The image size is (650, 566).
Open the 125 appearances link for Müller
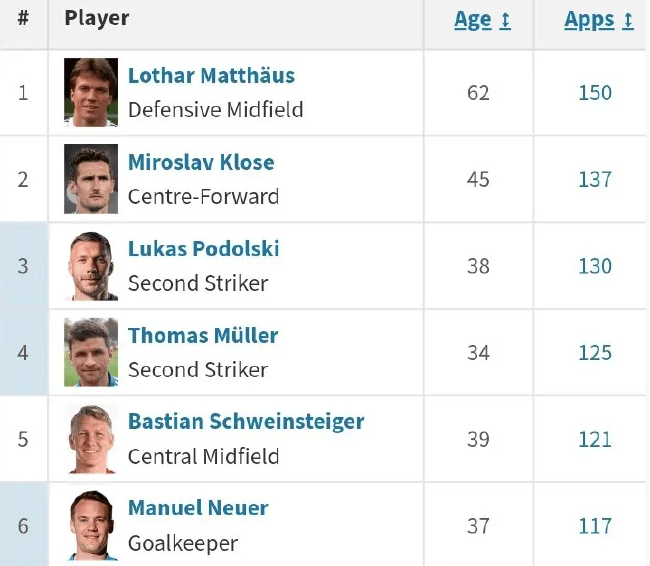click(595, 352)
